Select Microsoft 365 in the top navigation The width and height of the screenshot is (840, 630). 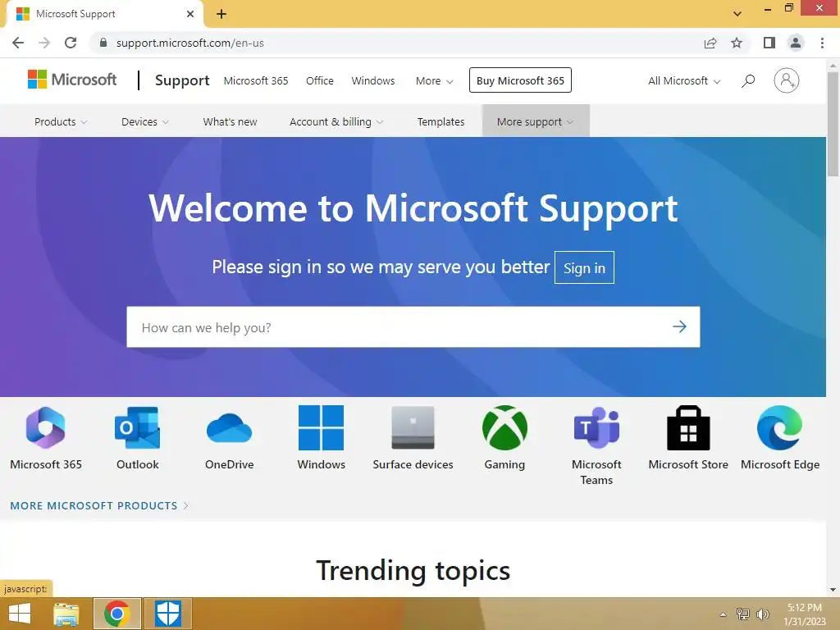pyautogui.click(x=256, y=81)
